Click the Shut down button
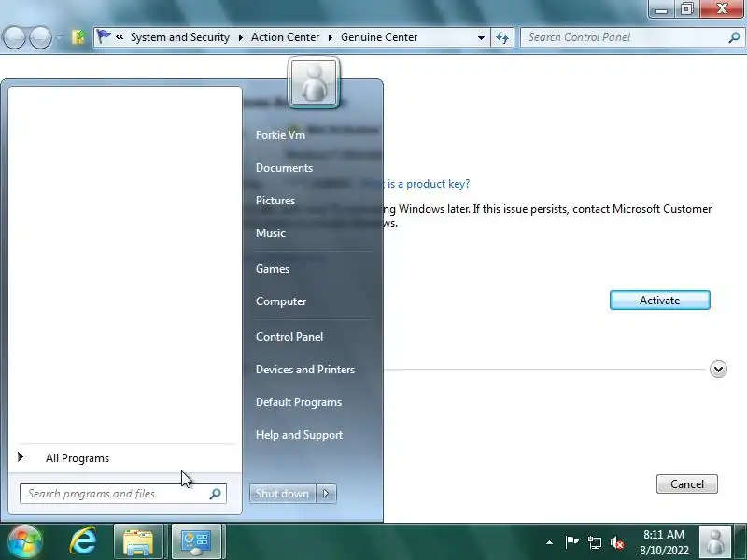747x560 pixels. [x=282, y=494]
